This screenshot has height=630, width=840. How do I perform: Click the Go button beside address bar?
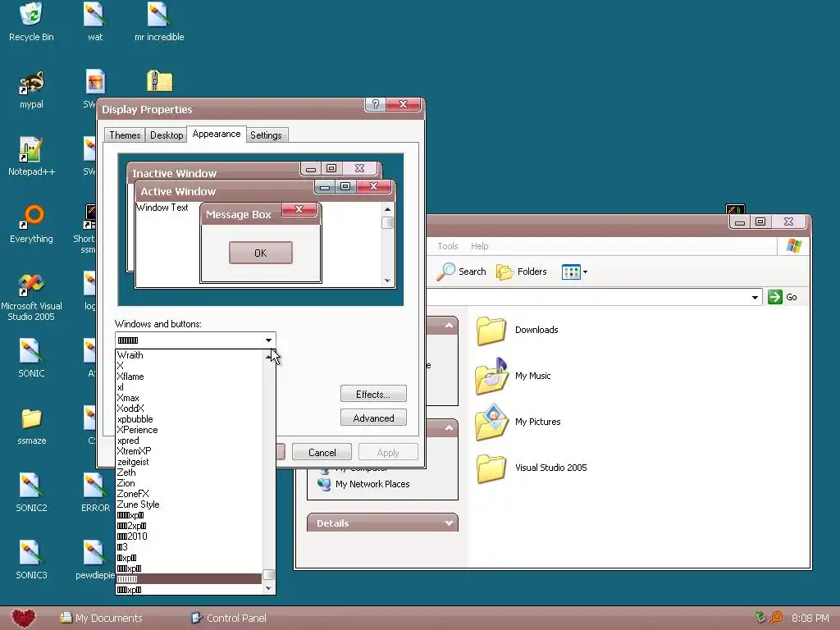pyautogui.click(x=783, y=297)
